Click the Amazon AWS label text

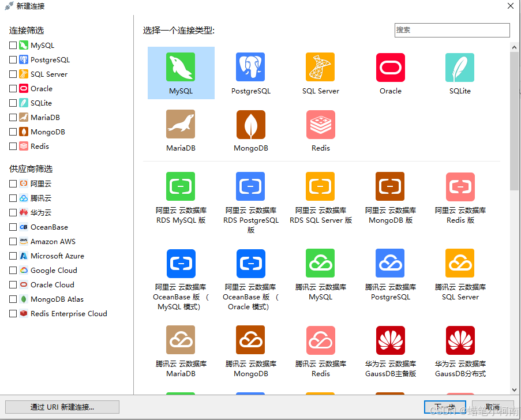point(53,242)
